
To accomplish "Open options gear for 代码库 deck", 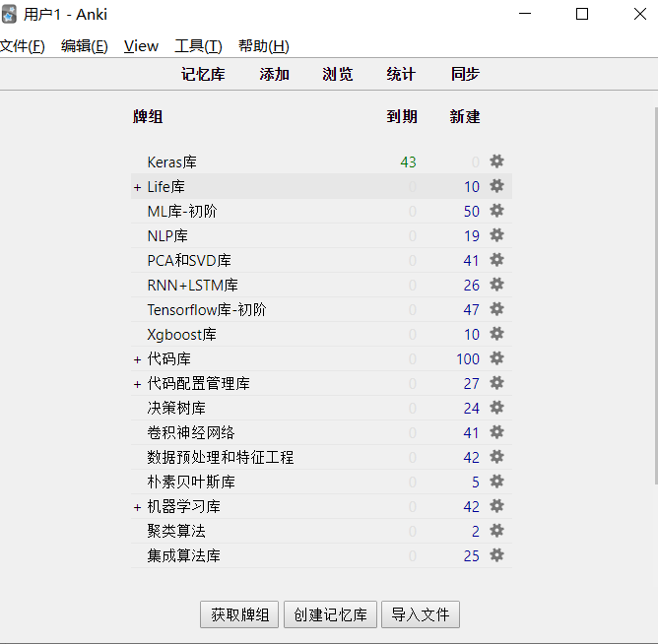I will 496,358.
